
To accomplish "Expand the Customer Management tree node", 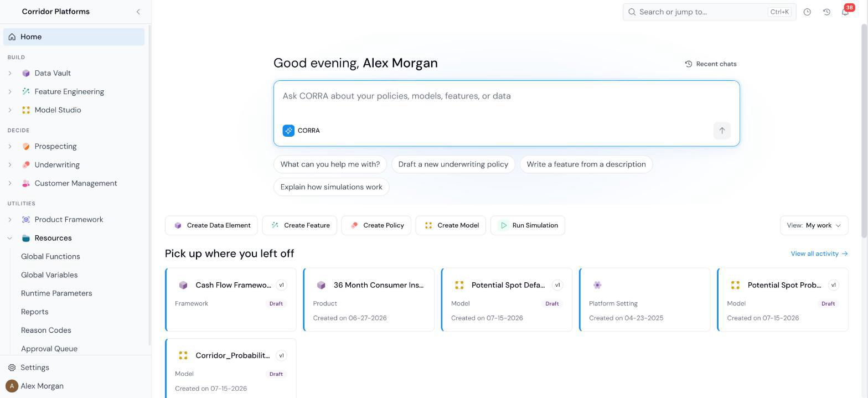I will (x=10, y=183).
